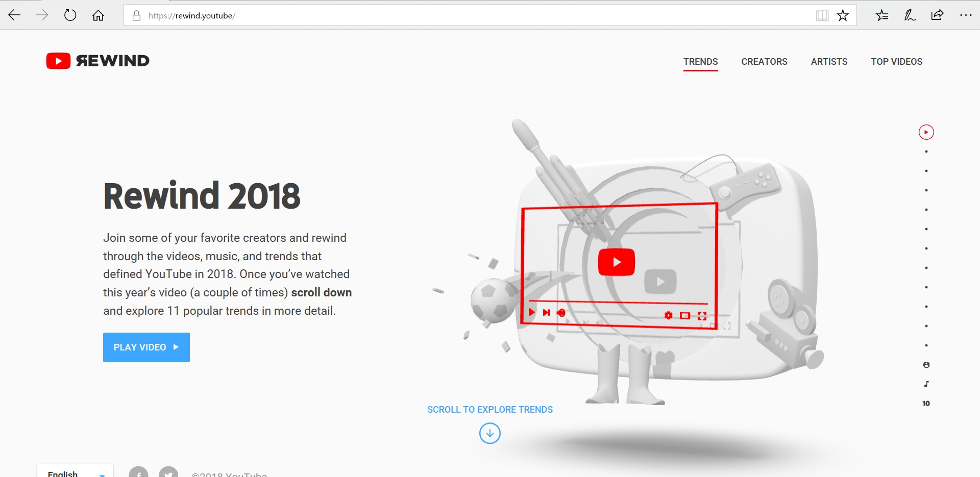
Task: Click the Share icon in the browser toolbar
Action: pos(937,15)
